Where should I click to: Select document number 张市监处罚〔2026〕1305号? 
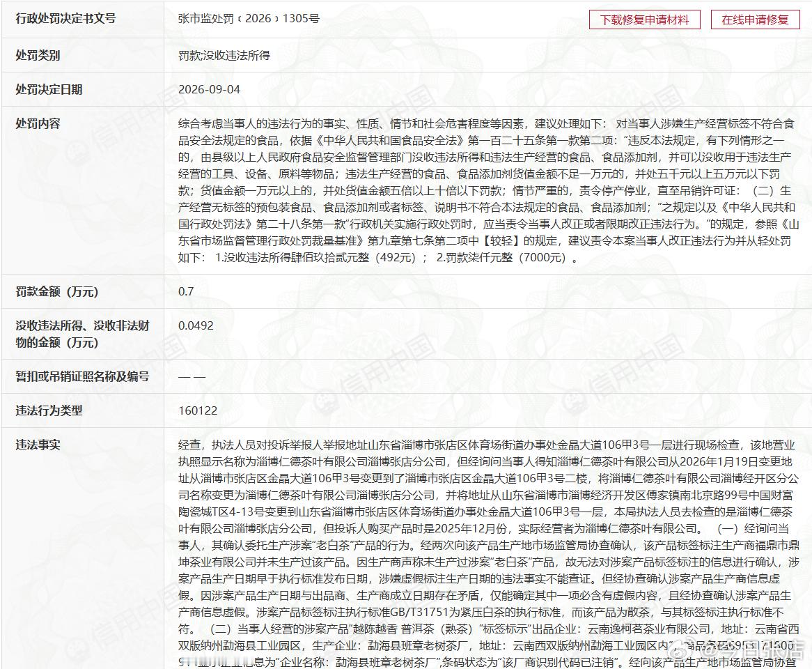tap(249, 19)
